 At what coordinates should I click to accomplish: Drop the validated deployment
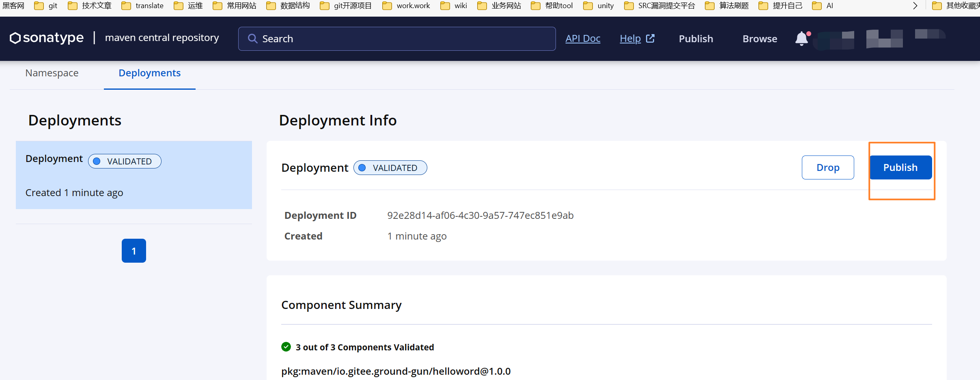click(827, 167)
